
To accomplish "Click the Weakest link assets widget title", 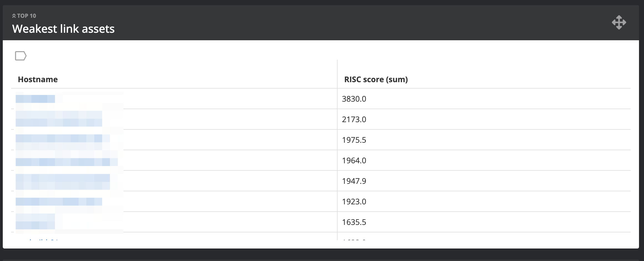I will 63,29.
